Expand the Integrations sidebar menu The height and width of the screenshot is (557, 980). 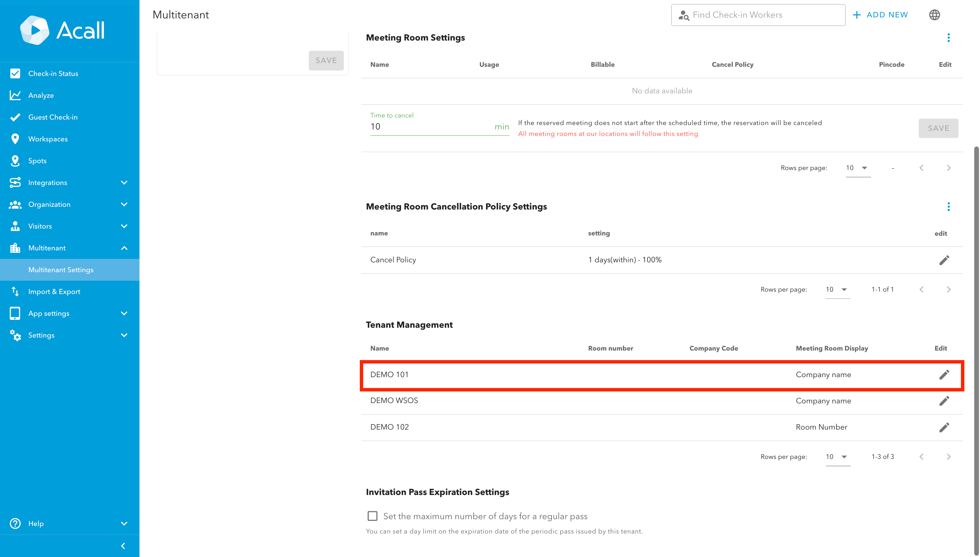point(124,183)
